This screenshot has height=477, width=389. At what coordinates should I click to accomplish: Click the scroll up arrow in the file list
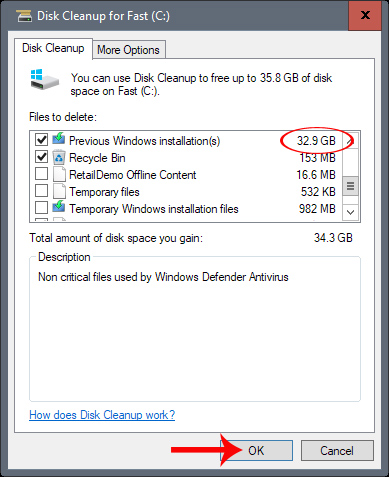click(350, 141)
